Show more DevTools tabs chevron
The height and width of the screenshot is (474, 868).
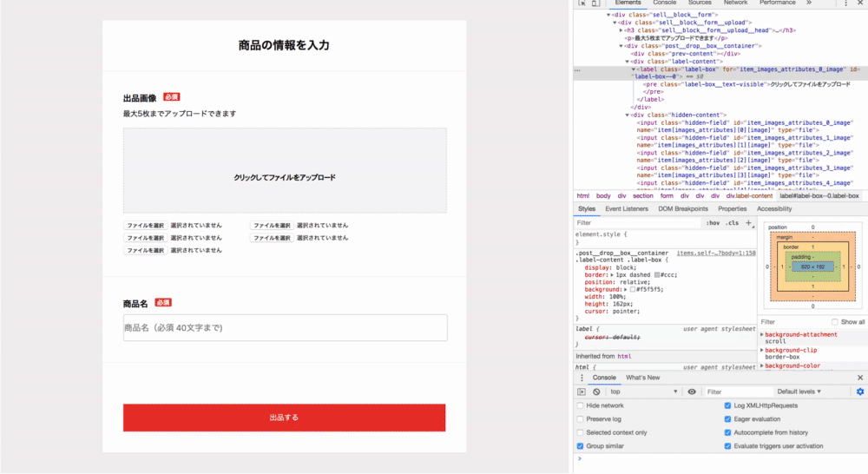pyautogui.click(x=809, y=3)
